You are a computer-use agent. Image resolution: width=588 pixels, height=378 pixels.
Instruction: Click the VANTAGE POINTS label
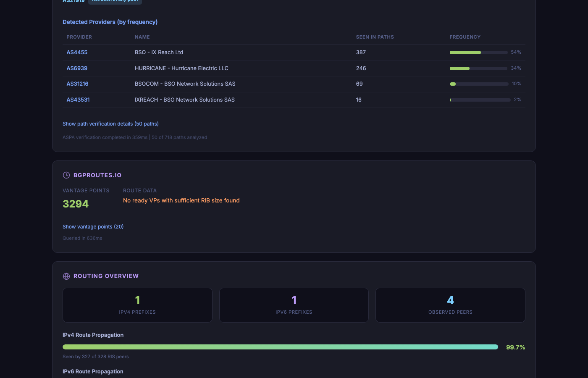tap(86, 191)
